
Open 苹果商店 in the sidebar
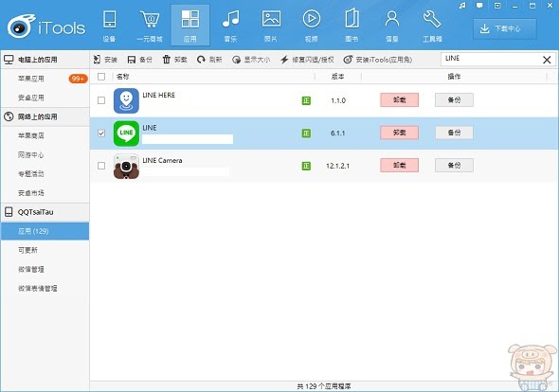(31, 135)
